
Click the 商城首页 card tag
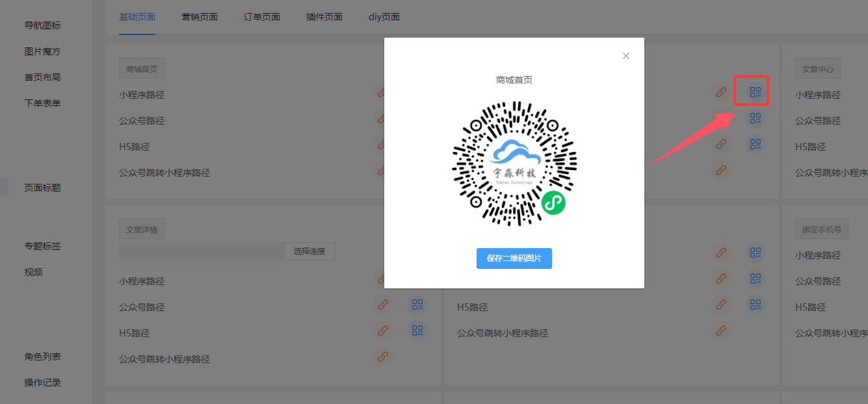[142, 69]
